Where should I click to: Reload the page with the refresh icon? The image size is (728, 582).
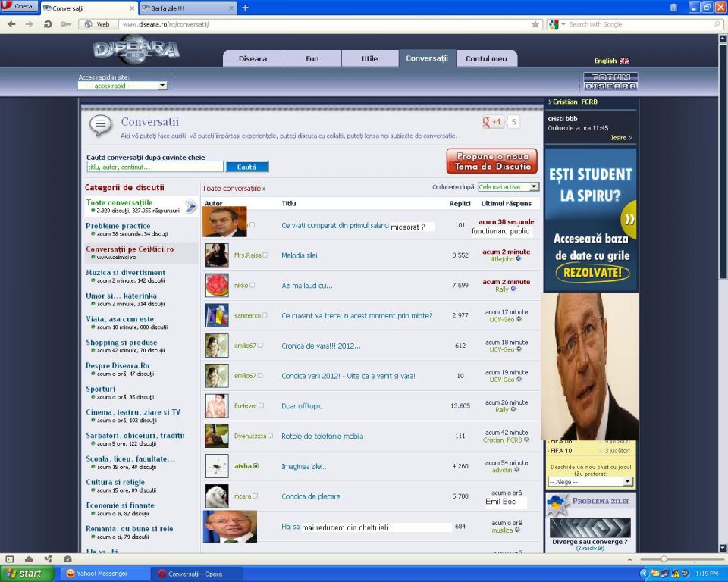pos(47,24)
